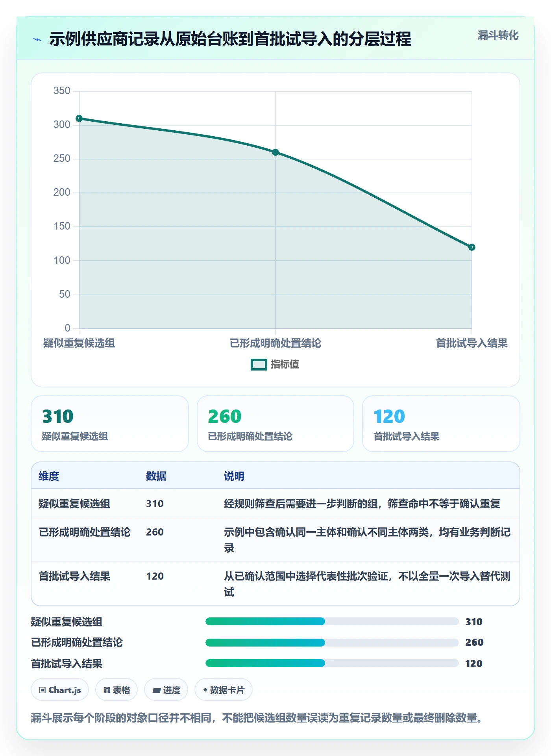Click the table value 310
Image resolution: width=551 pixels, height=756 pixels.
(155, 504)
